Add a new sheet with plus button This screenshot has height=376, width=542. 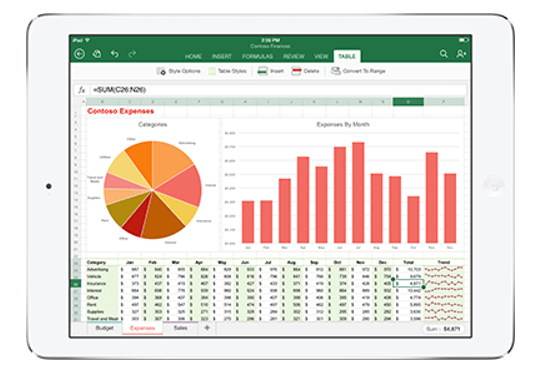pyautogui.click(x=207, y=328)
